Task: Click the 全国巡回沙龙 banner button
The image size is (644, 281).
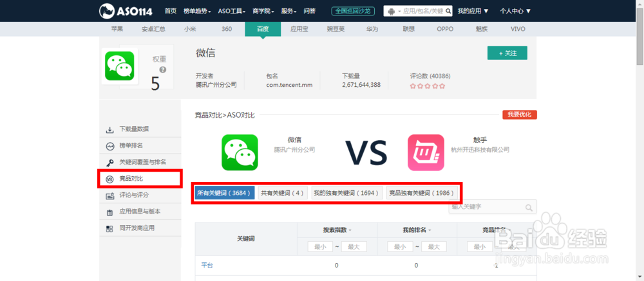Action: tap(353, 11)
